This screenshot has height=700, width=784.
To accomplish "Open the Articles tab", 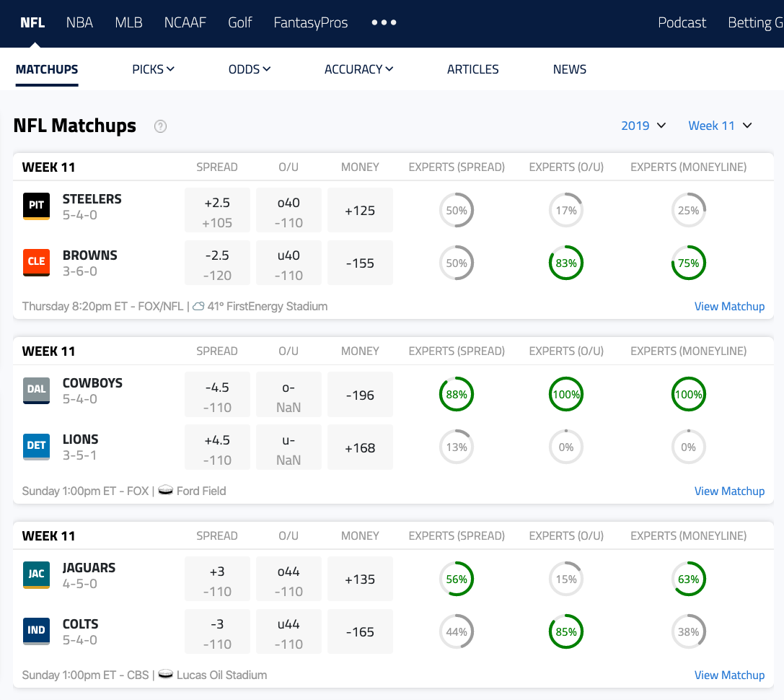I will (472, 69).
